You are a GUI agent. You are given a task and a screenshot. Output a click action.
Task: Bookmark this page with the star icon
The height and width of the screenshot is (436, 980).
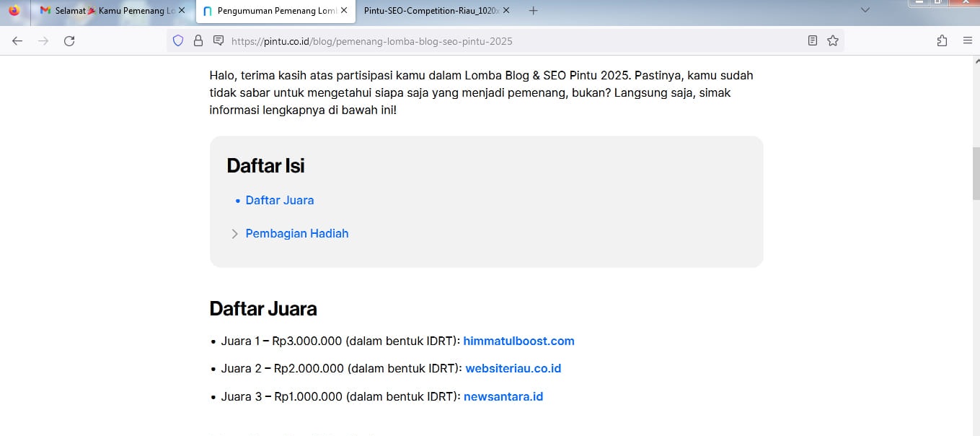833,41
